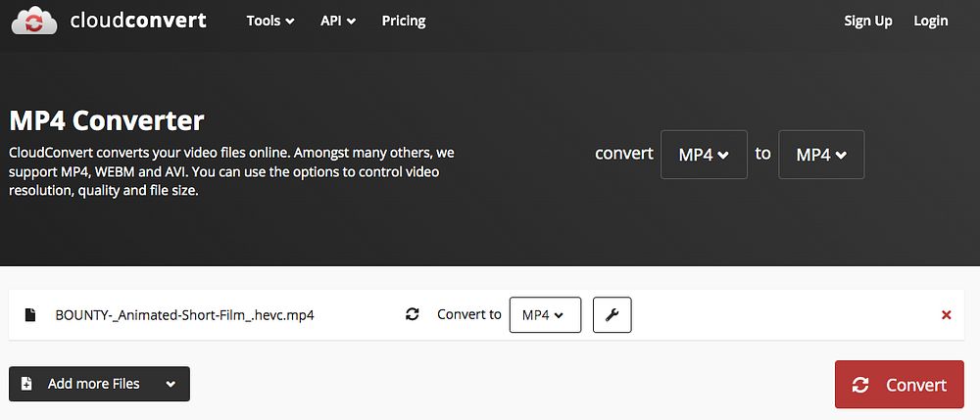Click the file icon next to BOUNTY filename
Screen dimensions: 980x420
point(30,315)
